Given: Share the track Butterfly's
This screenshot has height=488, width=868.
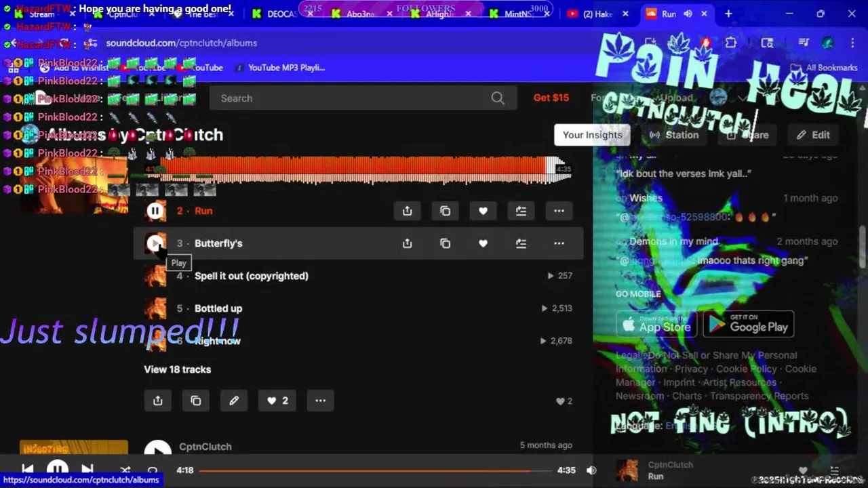Looking at the screenshot, I should [407, 243].
